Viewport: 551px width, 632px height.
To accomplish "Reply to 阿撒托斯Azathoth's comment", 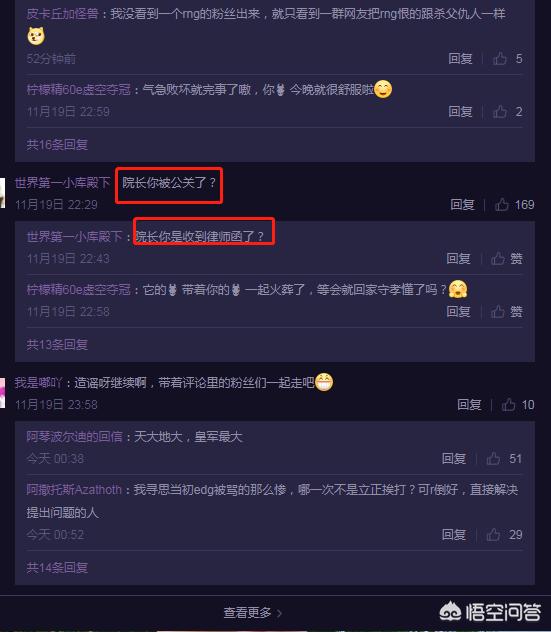I will (x=454, y=535).
